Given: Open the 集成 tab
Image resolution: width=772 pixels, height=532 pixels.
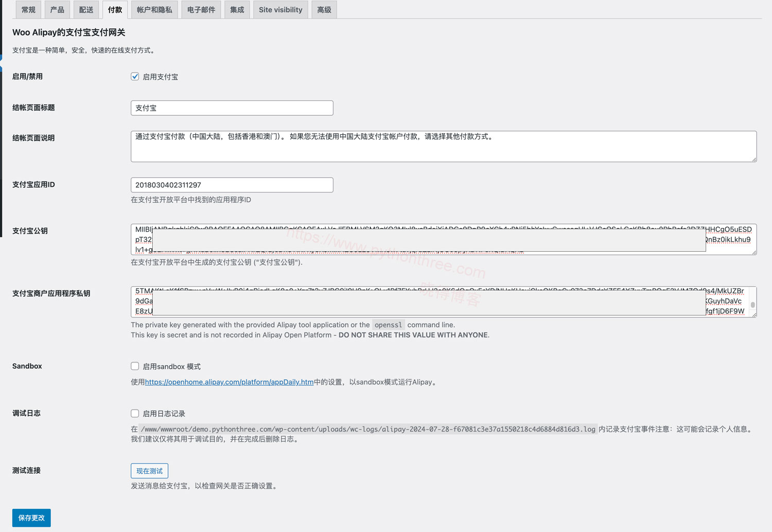Looking at the screenshot, I should pos(237,9).
